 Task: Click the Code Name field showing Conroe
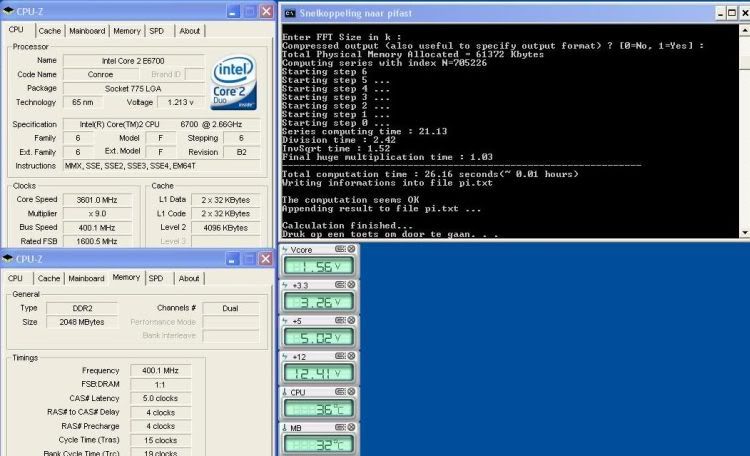point(100,75)
